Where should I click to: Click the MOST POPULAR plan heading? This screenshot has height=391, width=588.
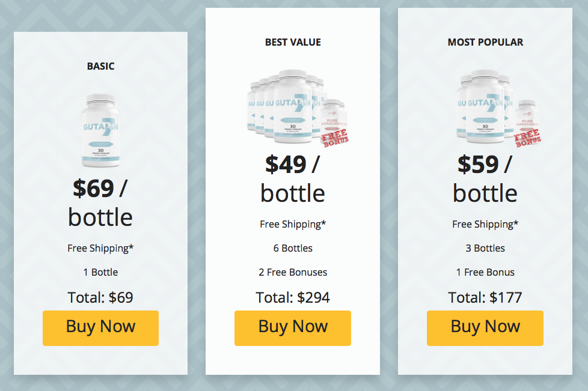[485, 42]
